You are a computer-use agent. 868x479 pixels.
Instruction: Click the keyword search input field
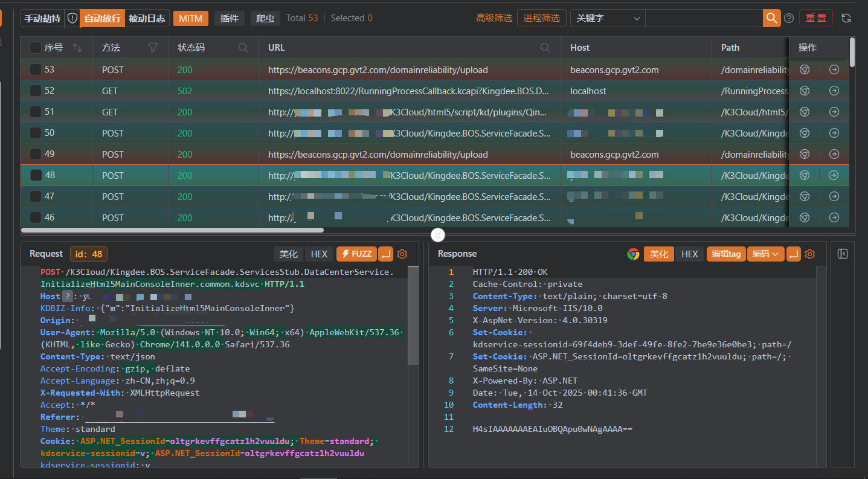pyautogui.click(x=704, y=18)
